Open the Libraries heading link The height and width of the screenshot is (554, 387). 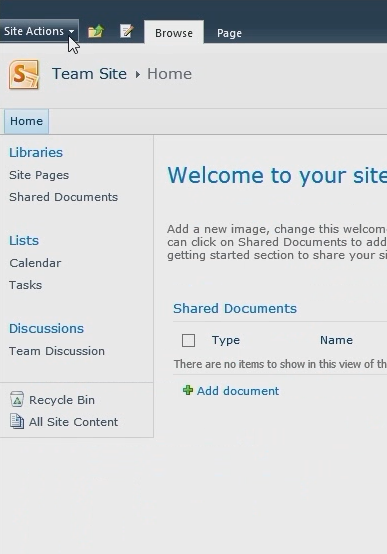[x=36, y=152]
